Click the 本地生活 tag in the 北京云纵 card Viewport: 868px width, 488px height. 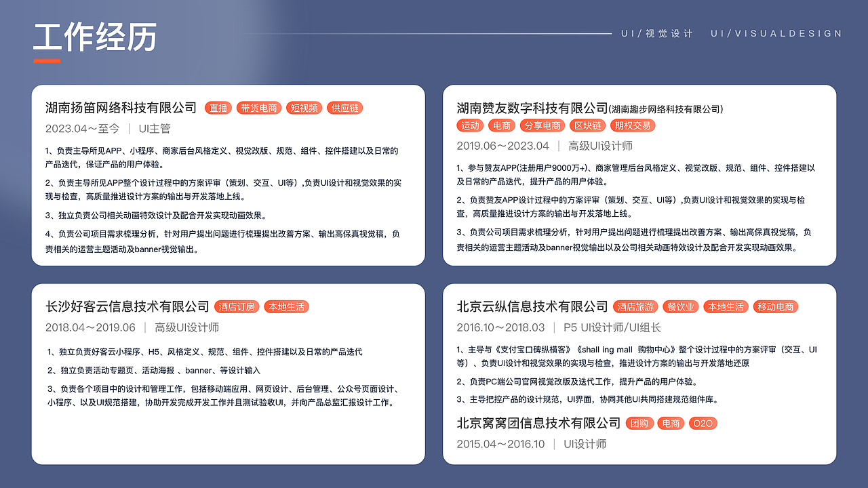tap(726, 306)
